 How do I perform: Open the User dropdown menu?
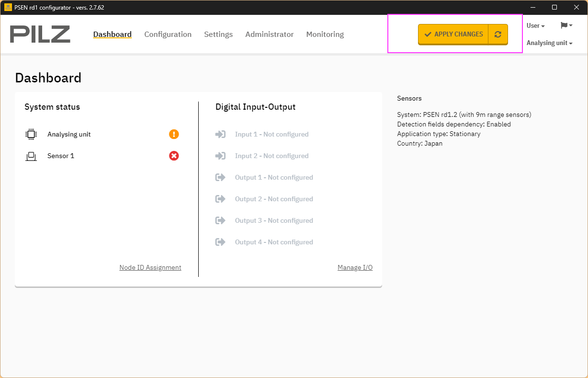pos(536,26)
